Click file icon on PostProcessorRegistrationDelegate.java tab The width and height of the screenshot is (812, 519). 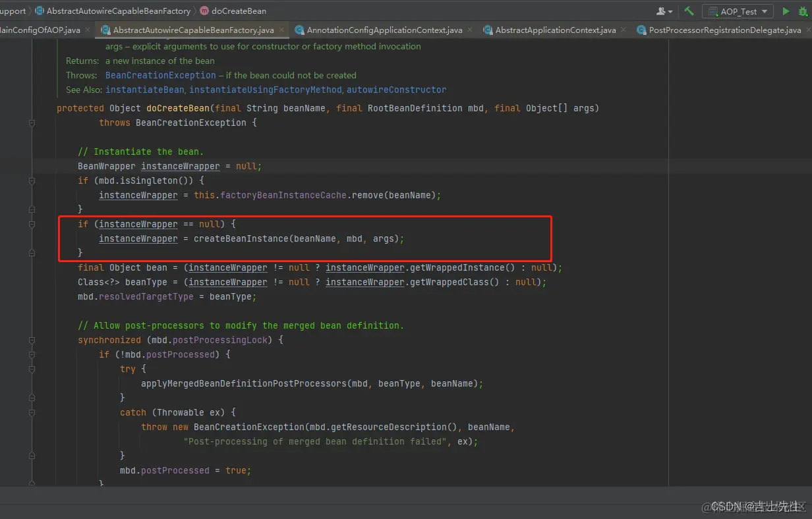641,30
